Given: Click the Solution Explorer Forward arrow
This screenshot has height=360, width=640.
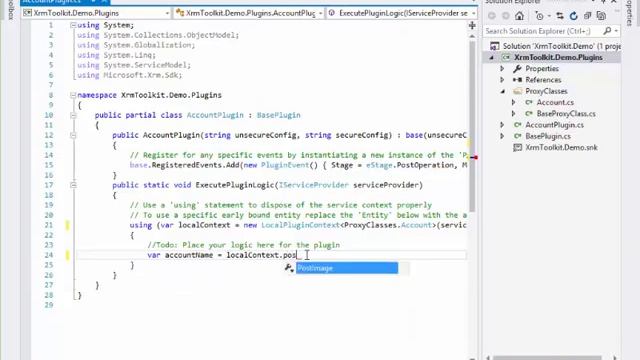Looking at the screenshot, I should click(x=506, y=16).
